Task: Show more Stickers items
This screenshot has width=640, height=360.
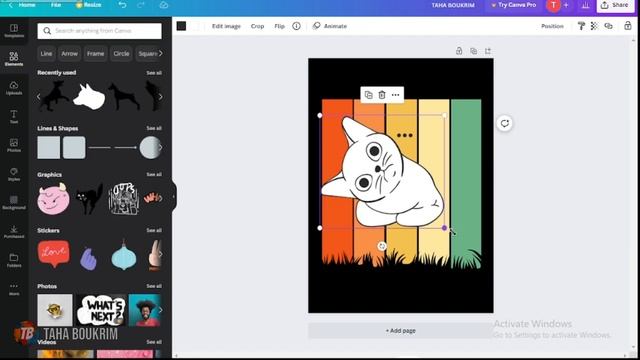Action: tap(160, 254)
